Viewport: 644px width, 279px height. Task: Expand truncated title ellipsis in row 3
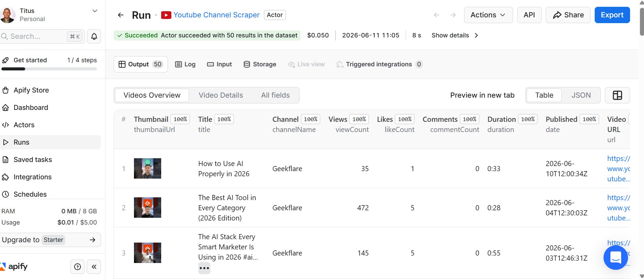coord(204,268)
